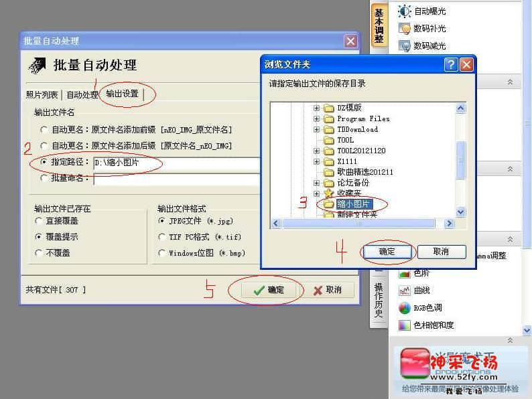532x399 pixels.
Task: Click folder tree scroll up arrow
Action: pos(460,108)
